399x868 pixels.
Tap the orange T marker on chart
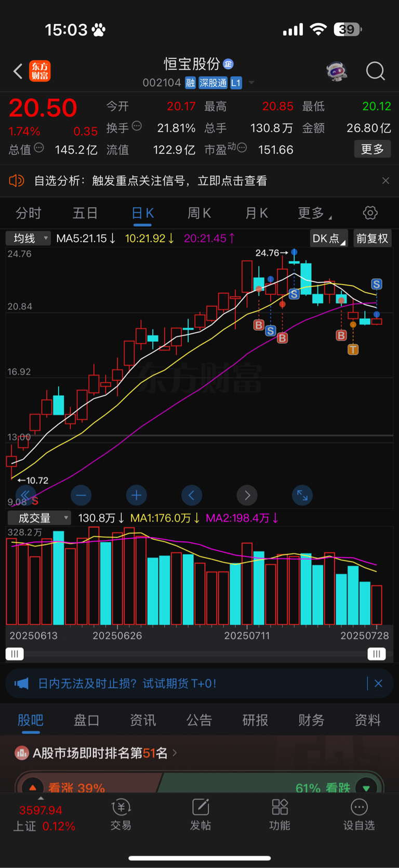click(353, 349)
